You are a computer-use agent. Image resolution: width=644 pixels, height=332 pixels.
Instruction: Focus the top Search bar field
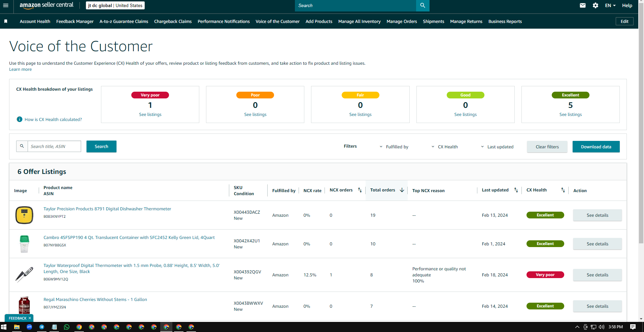355,5
